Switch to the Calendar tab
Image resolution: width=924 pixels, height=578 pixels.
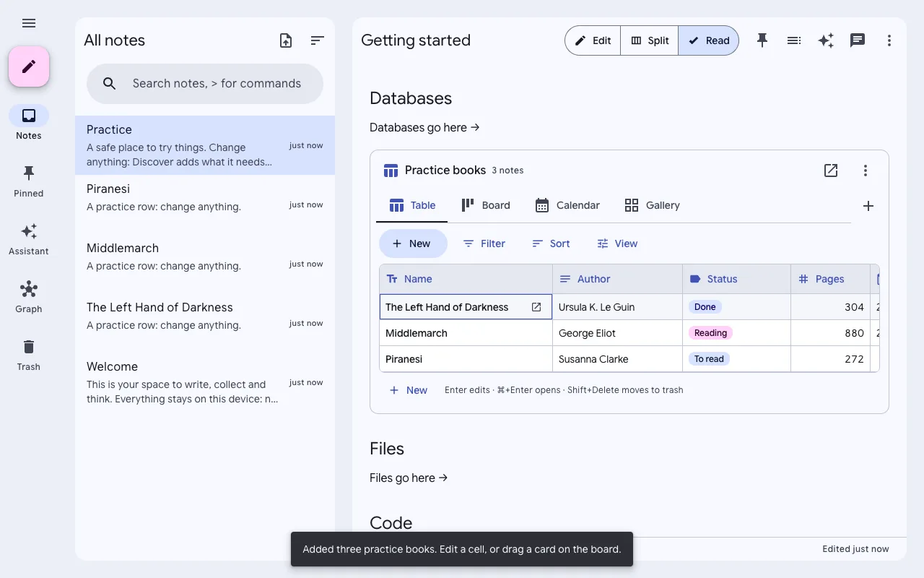pyautogui.click(x=567, y=205)
